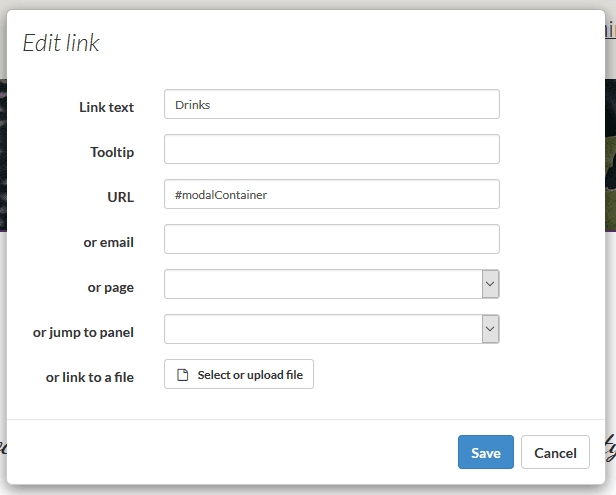616x495 pixels.
Task: Click the 'or email' input field
Action: pyautogui.click(x=332, y=239)
